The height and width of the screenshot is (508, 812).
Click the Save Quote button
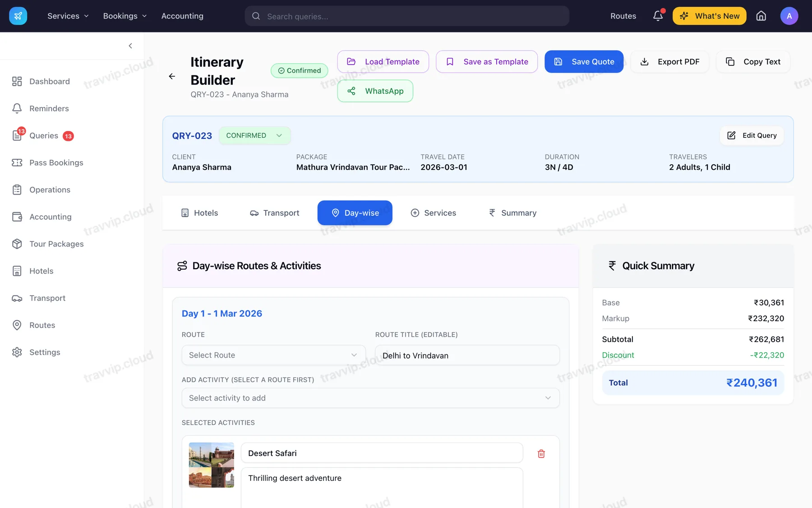(584, 61)
